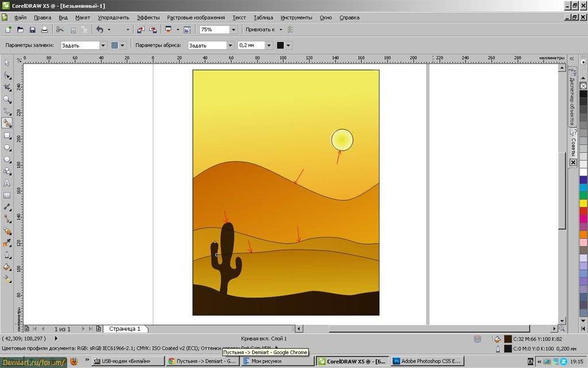The image size is (588, 368).
Task: Select the Table tool
Action: 7,195
